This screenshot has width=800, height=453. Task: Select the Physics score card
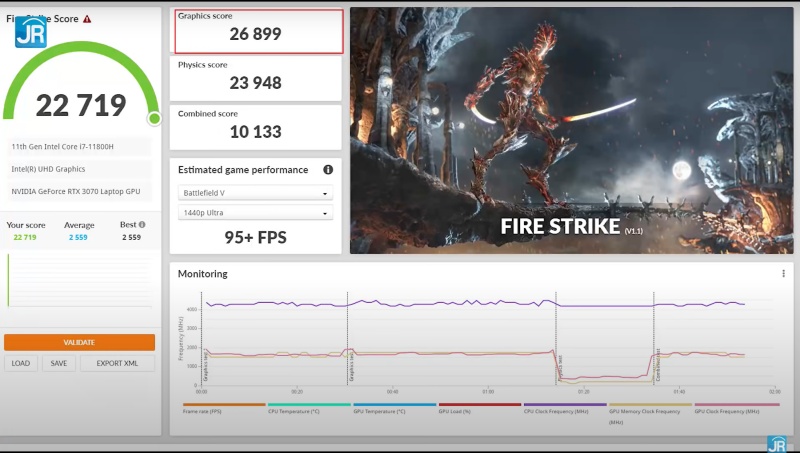[x=256, y=79]
